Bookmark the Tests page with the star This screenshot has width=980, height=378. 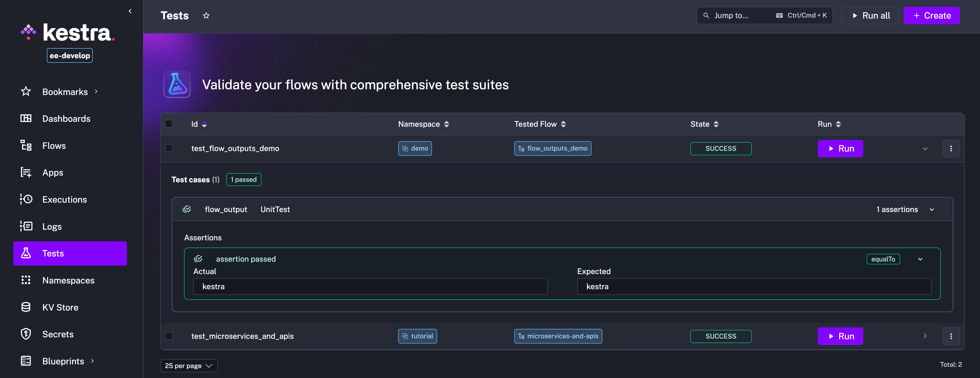pyautogui.click(x=206, y=16)
